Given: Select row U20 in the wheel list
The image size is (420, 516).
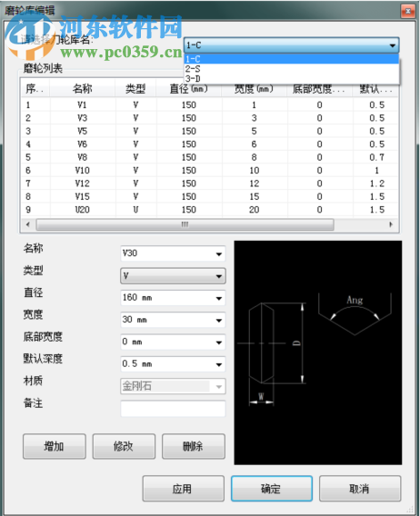Looking at the screenshot, I should click(x=209, y=210).
